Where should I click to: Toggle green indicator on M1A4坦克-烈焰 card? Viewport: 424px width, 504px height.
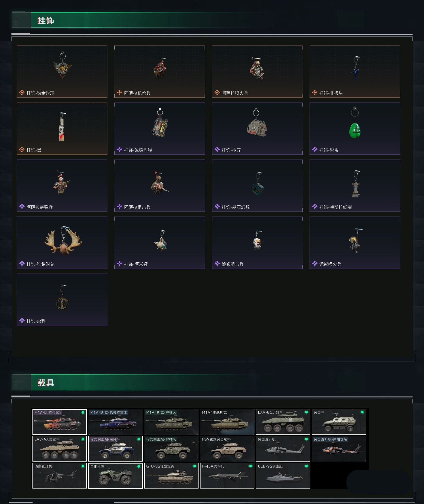83,412
